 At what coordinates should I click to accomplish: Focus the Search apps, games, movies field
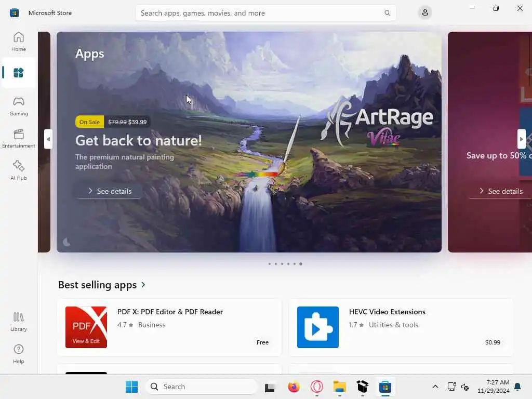pyautogui.click(x=265, y=13)
